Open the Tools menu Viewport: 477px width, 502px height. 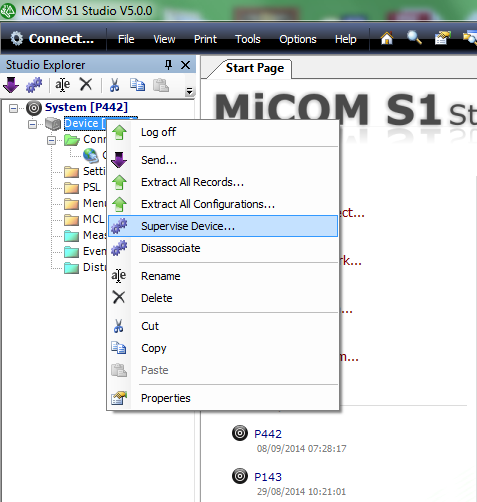coord(248,39)
